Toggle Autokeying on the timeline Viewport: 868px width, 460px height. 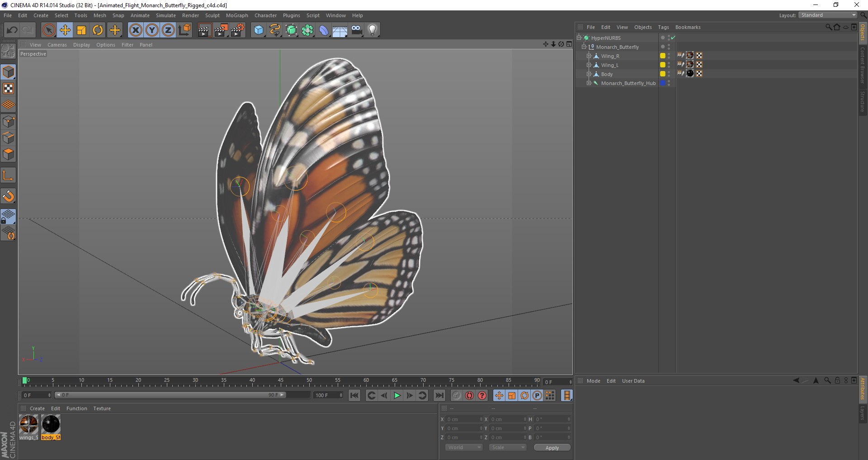[x=470, y=395]
